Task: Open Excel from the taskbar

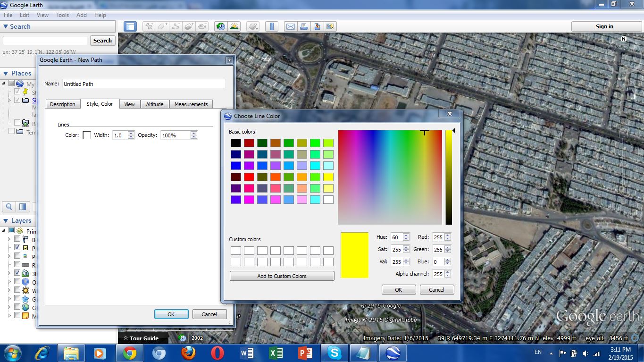Action: 276,353
